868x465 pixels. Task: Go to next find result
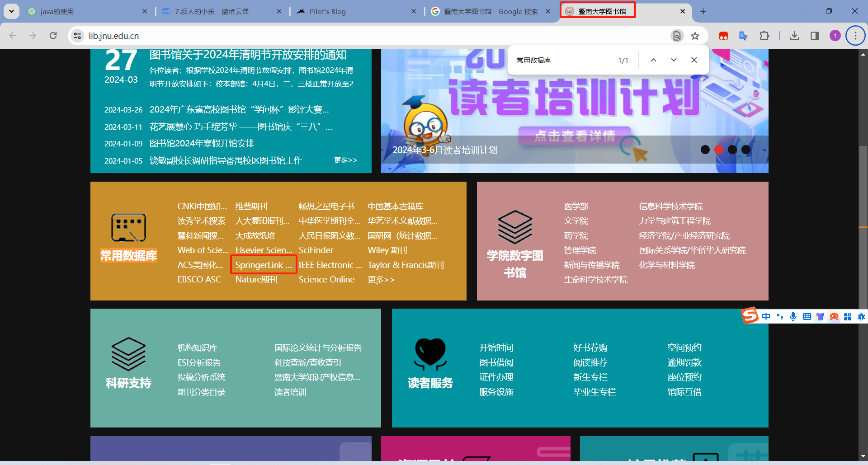click(674, 60)
